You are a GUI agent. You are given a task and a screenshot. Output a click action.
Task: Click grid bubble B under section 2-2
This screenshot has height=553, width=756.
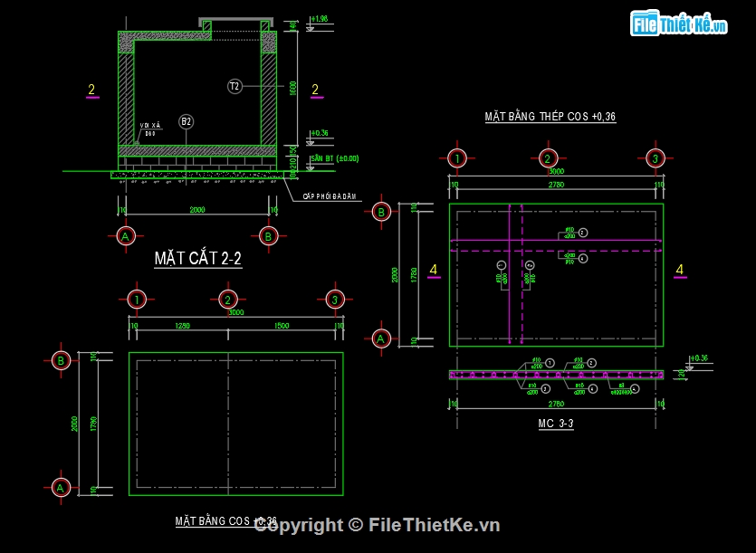tap(268, 236)
